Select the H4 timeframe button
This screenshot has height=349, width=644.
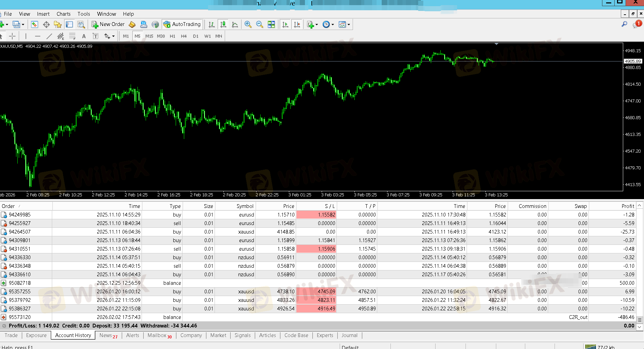[184, 36]
